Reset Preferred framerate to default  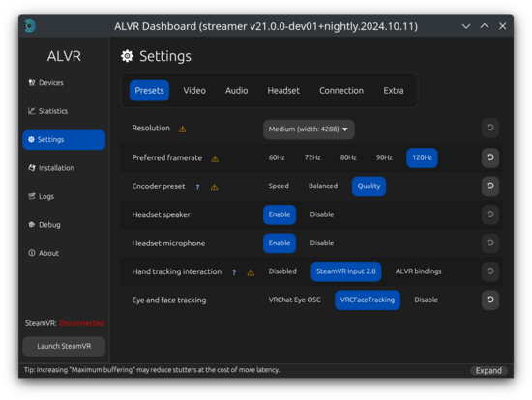pos(490,157)
